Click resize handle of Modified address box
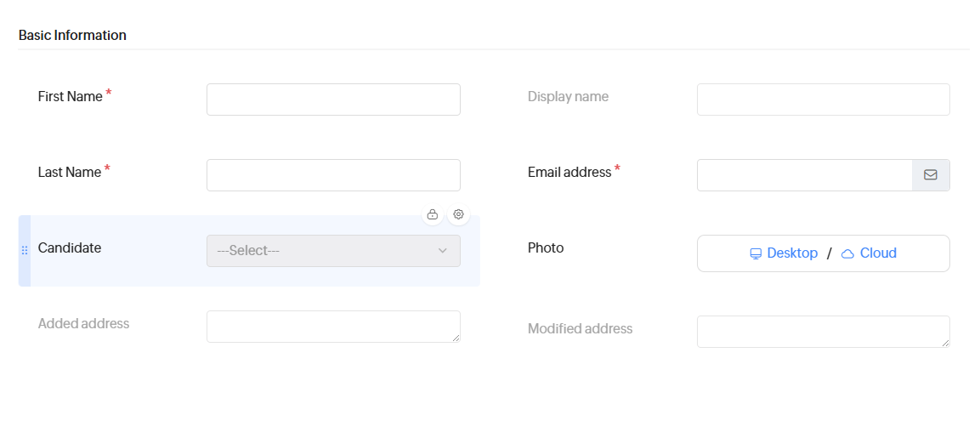980x438 pixels. pos(945,343)
